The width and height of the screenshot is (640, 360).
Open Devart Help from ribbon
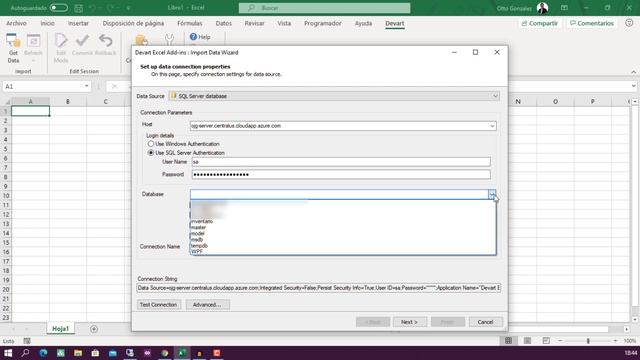click(x=200, y=37)
